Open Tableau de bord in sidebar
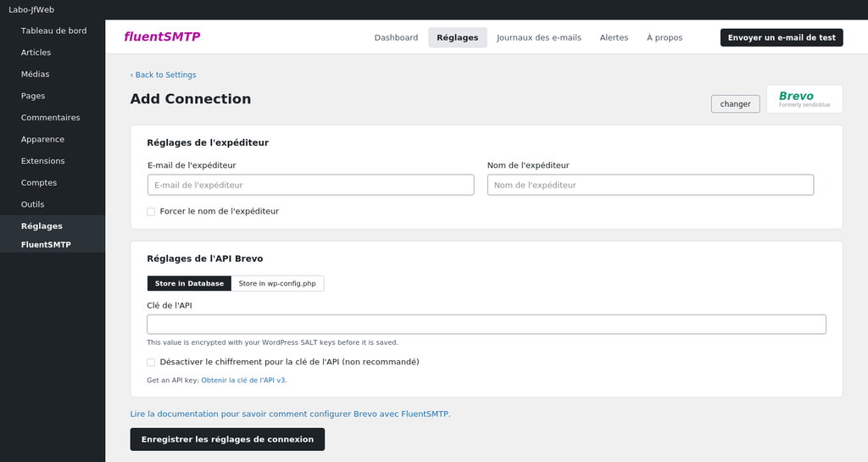Viewport: 868px width, 462px height. [53, 31]
